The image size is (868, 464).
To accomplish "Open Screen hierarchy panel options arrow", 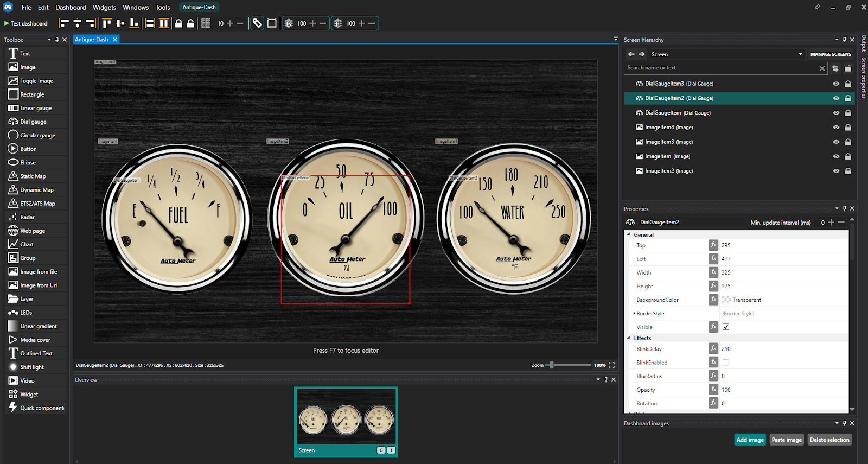I will click(x=837, y=40).
